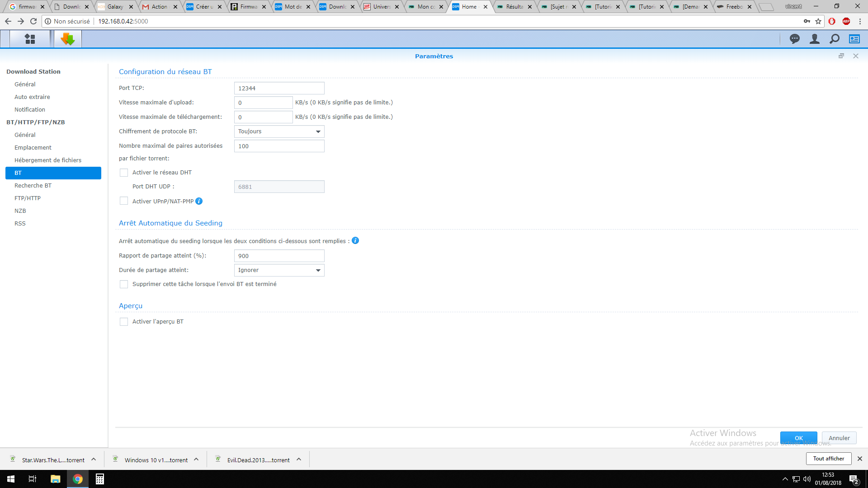Screen dimensions: 868x488
Task: Open the user options person icon
Action: click(x=814, y=39)
